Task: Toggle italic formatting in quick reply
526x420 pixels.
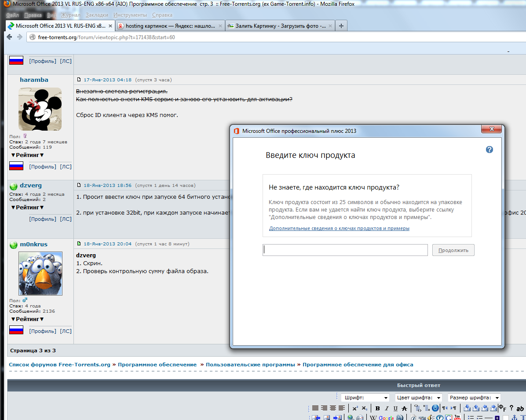Action: tap(387, 409)
